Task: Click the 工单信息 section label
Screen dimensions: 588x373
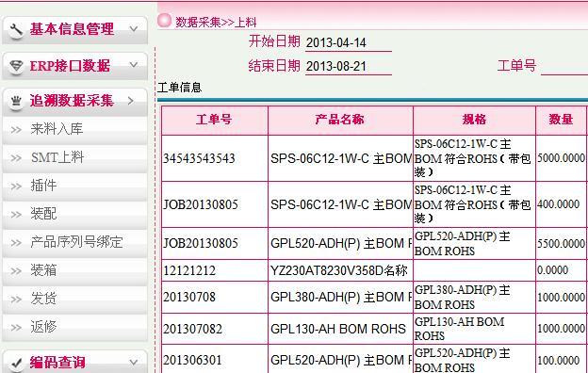Action: (x=180, y=88)
